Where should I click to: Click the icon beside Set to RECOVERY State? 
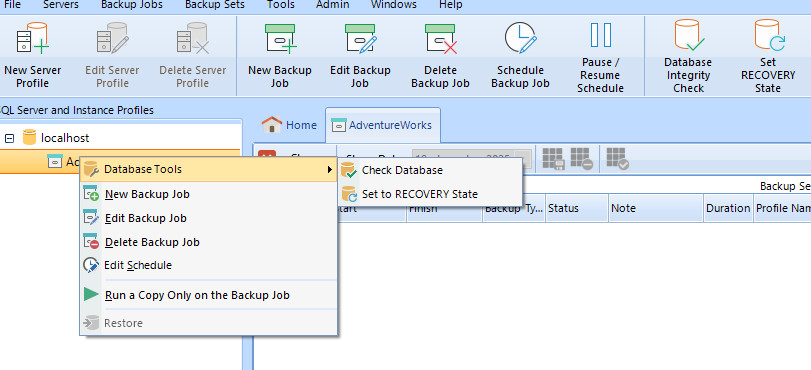349,195
